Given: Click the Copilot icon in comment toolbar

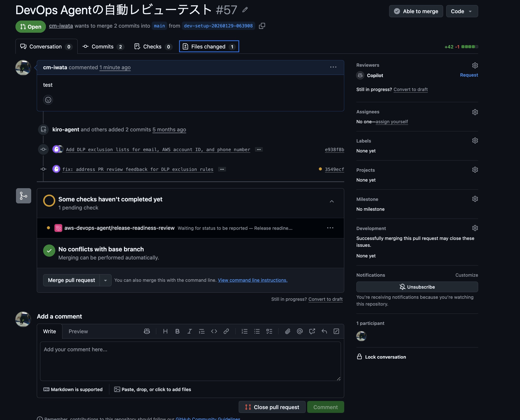Looking at the screenshot, I should tap(147, 331).
